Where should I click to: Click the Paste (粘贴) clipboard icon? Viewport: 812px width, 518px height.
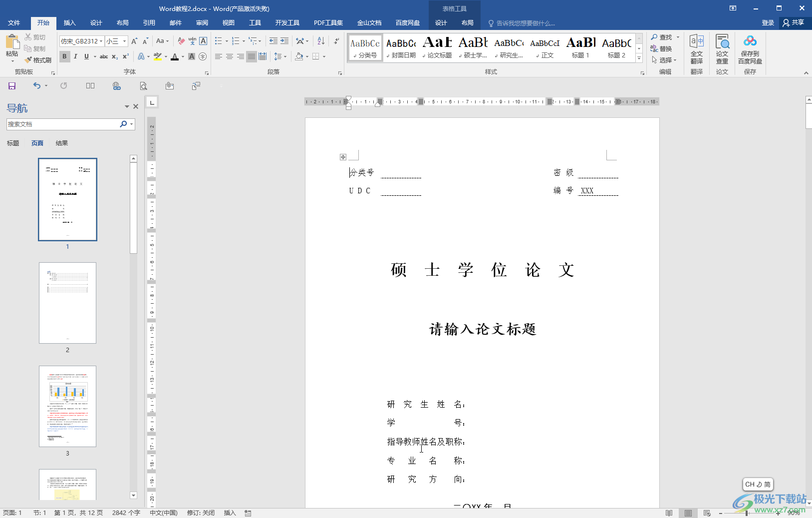(12, 42)
